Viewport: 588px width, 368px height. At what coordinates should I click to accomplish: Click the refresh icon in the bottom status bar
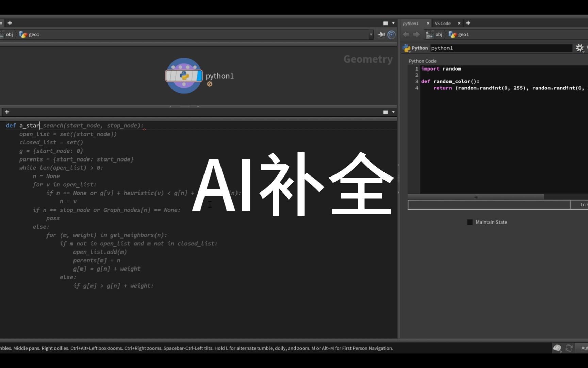click(569, 348)
